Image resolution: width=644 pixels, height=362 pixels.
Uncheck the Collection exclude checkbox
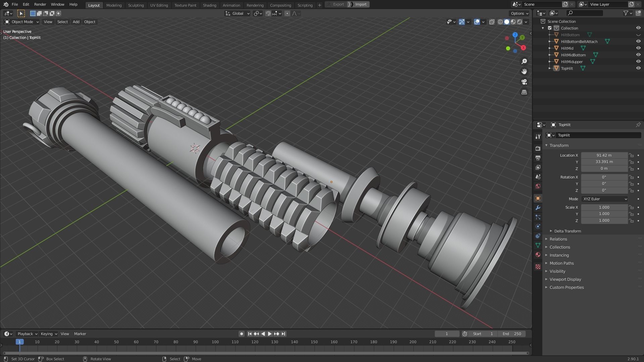coord(550,28)
